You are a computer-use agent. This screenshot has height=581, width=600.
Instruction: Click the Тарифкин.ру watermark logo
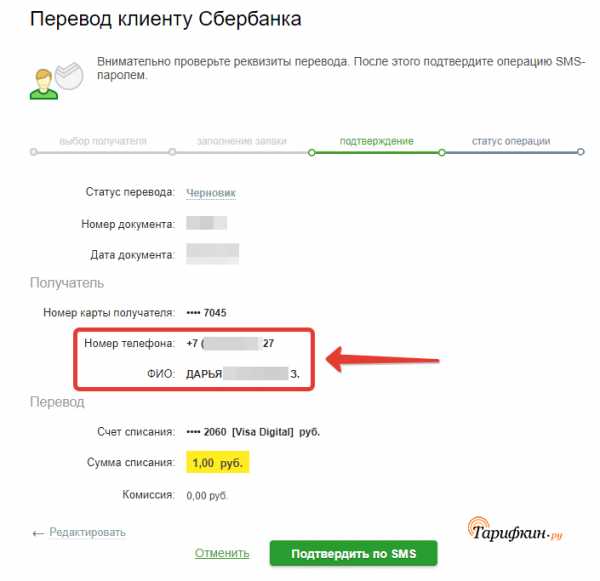click(515, 530)
